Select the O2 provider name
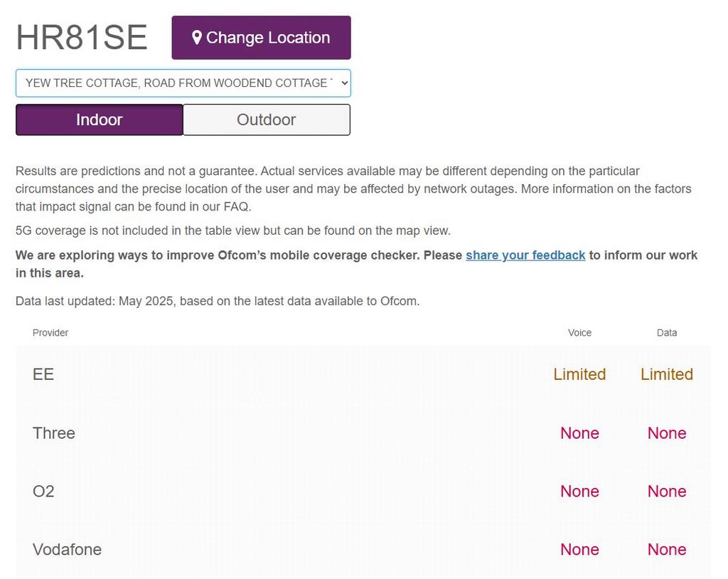Screen dimensions: 728x579 [x=43, y=492]
